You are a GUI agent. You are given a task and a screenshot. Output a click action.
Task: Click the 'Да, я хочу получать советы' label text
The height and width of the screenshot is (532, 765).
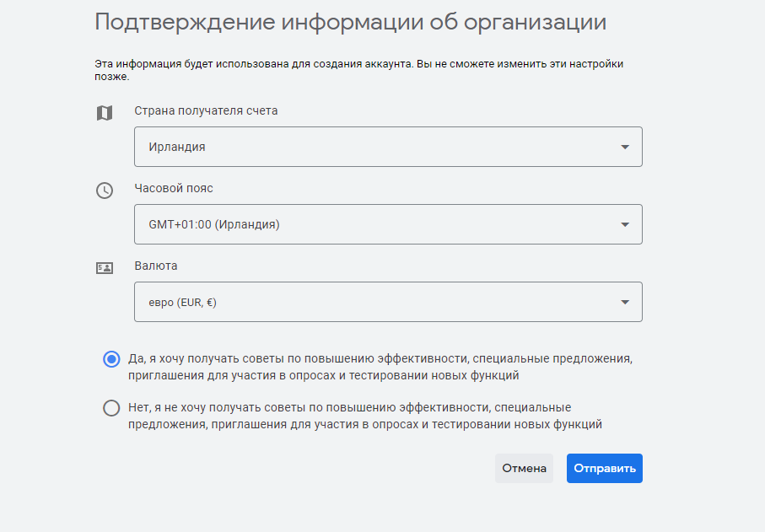[380, 367]
